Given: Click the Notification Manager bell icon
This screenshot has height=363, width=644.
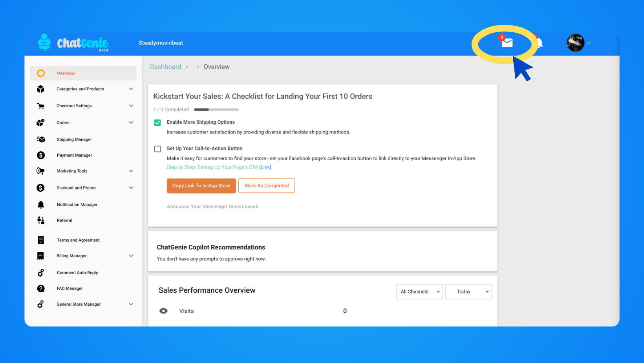Looking at the screenshot, I should click(41, 205).
